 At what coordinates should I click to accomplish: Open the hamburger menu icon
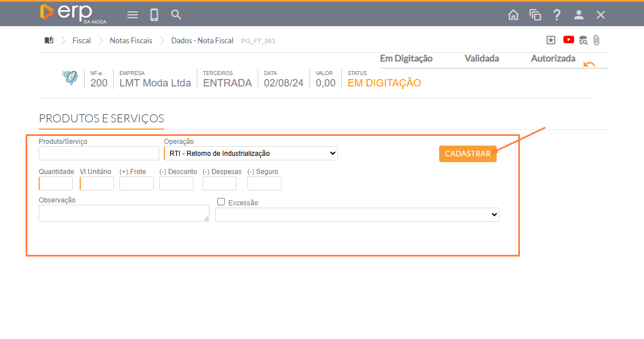point(133,15)
